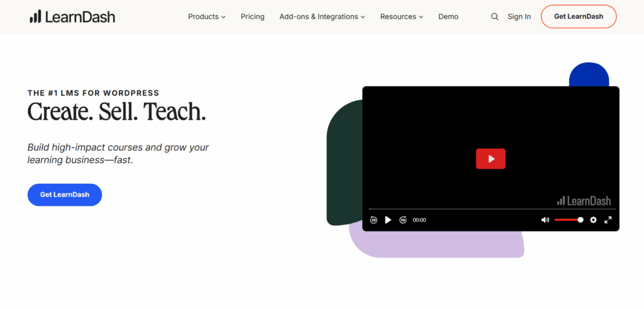Mute the video with speaker icon
The image size is (644, 309).
point(545,220)
